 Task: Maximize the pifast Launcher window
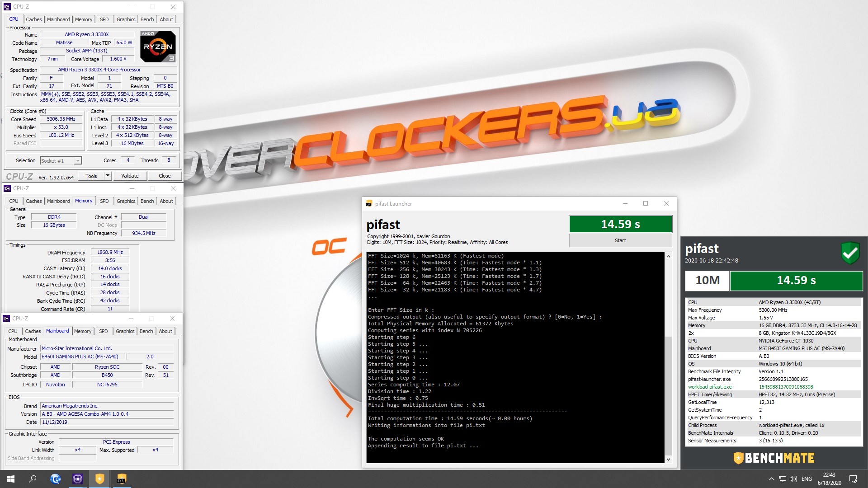[x=646, y=204]
